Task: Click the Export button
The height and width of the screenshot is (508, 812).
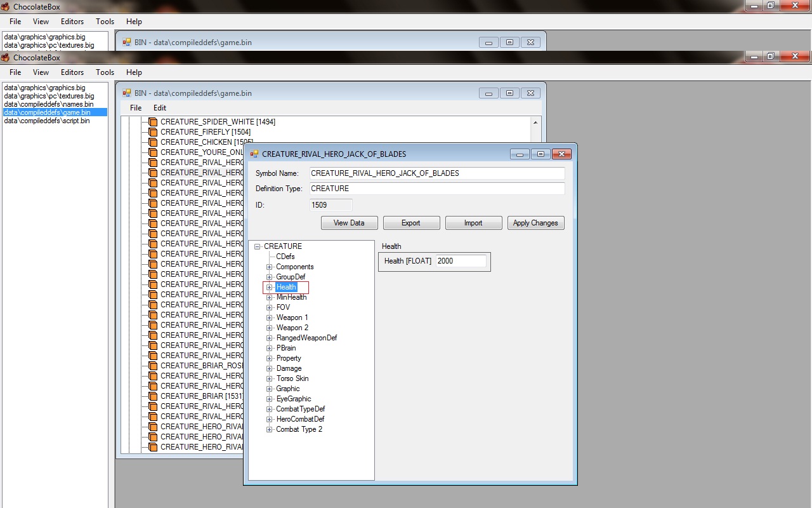Action: coord(410,223)
